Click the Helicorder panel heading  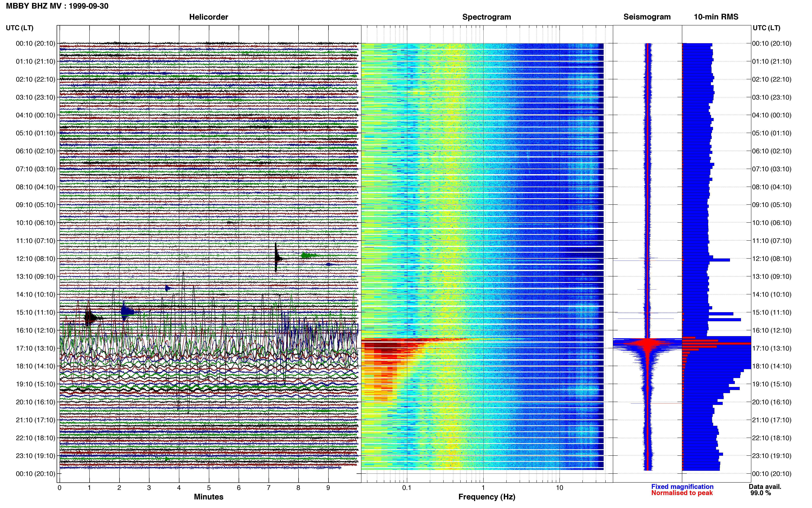(x=209, y=17)
